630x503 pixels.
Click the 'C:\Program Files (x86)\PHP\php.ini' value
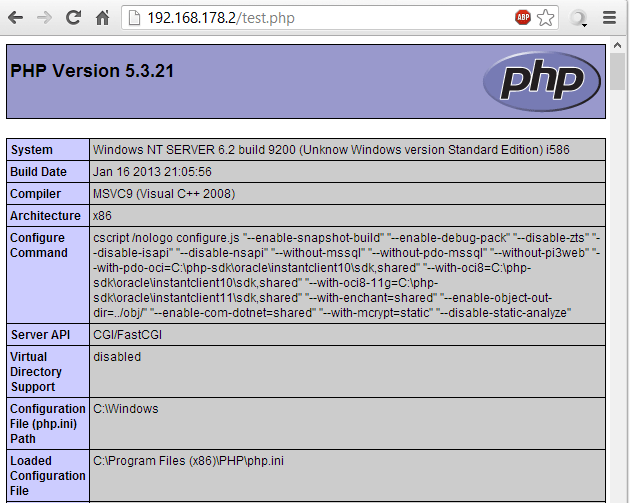[188, 460]
